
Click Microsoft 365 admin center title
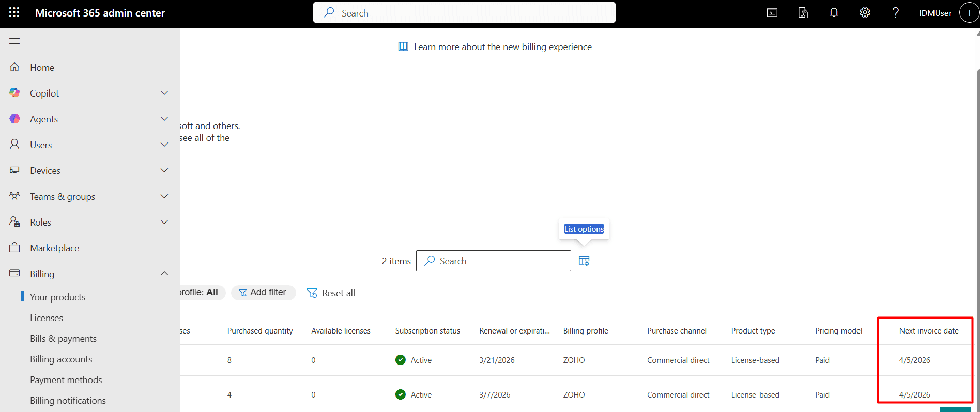tap(100, 13)
